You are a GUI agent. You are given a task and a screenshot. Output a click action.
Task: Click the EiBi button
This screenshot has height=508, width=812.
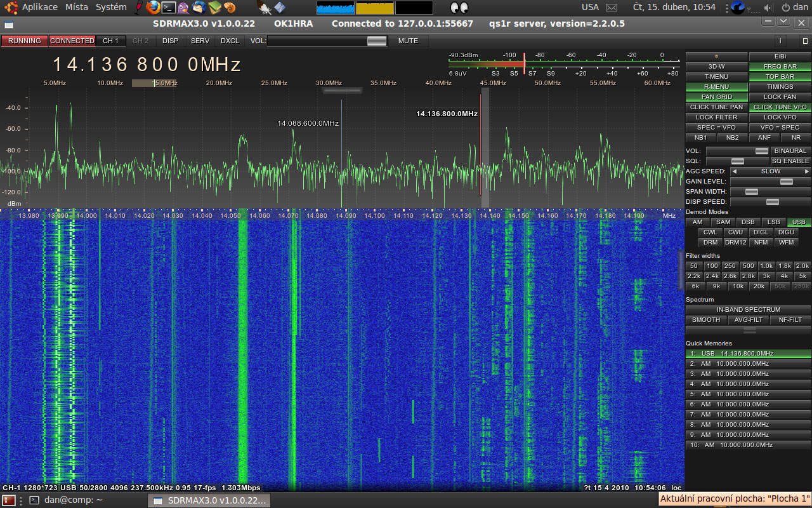[x=780, y=57]
